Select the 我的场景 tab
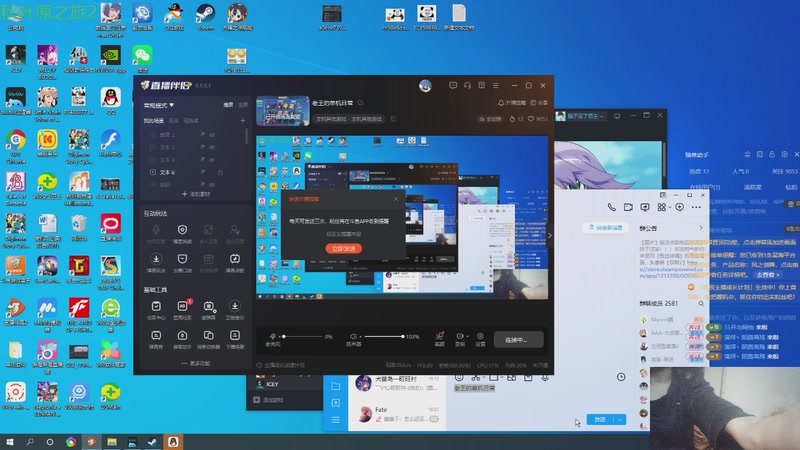This screenshot has width=800, height=450. 154,121
